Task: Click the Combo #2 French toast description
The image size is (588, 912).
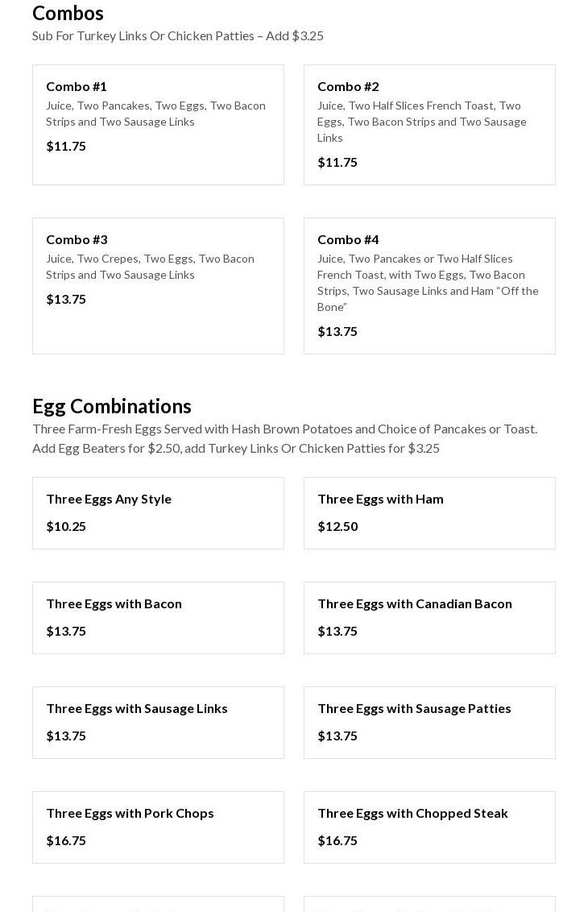Action: point(421,122)
